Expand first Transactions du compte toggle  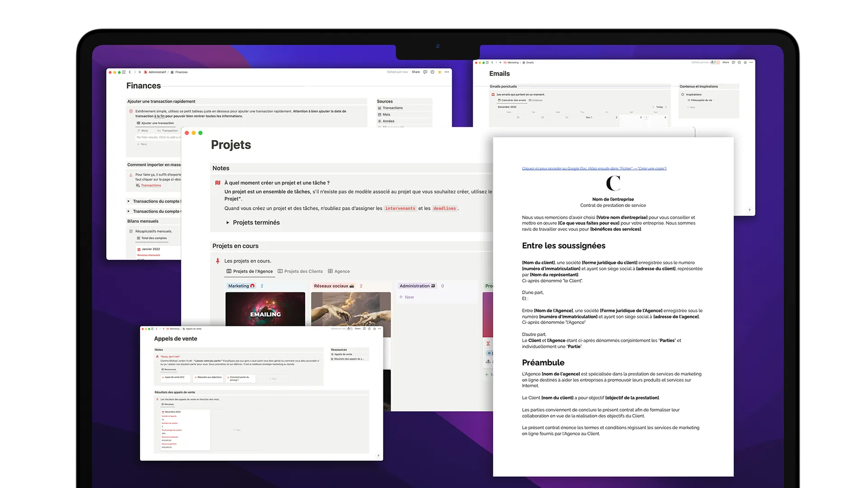[x=128, y=202]
